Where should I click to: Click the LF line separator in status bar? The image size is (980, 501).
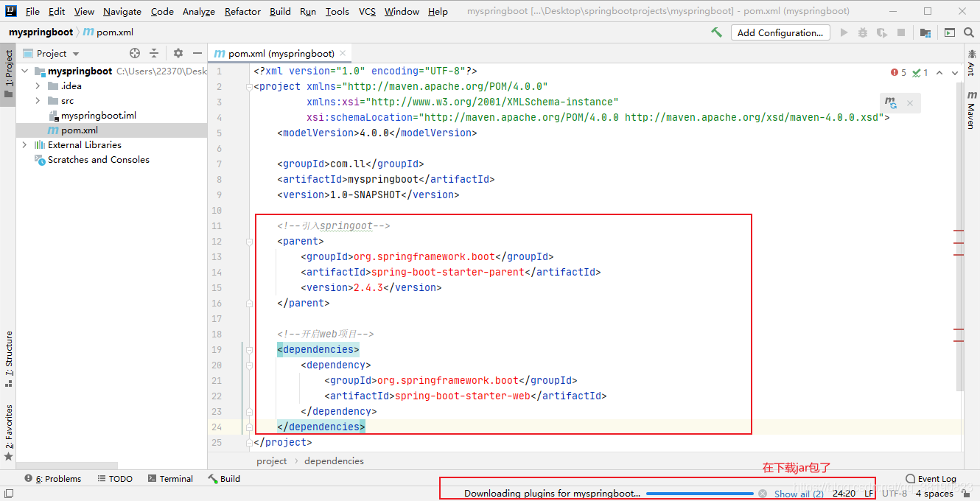click(869, 494)
